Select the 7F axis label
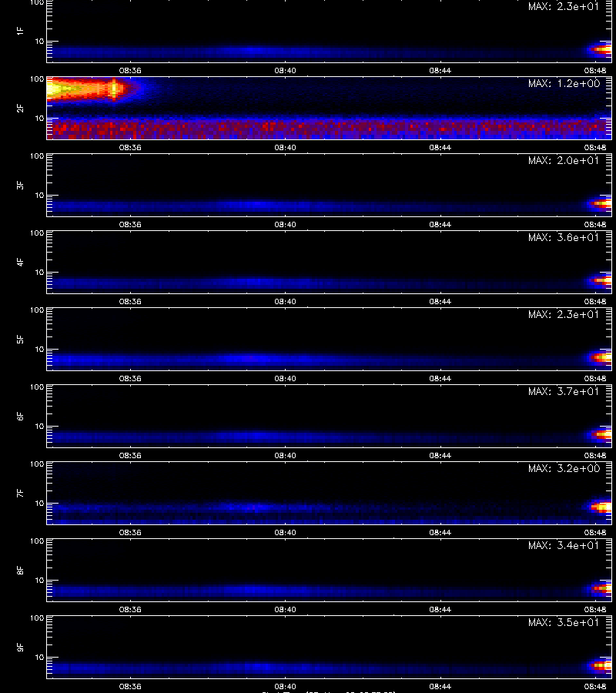This screenshot has width=616, height=693. pyautogui.click(x=20, y=494)
